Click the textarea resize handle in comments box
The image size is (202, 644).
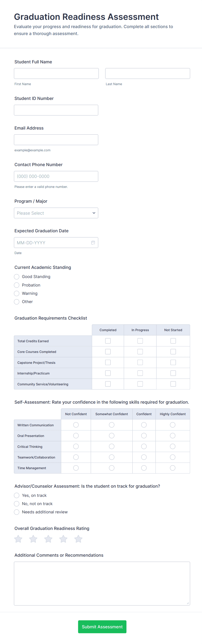(188, 603)
